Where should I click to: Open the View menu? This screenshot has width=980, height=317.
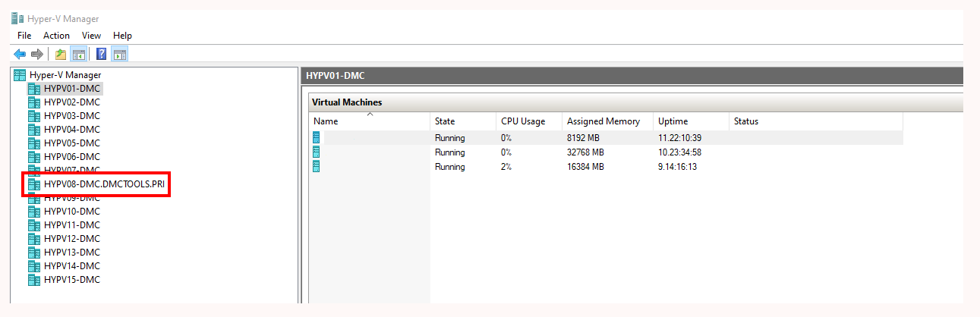91,36
